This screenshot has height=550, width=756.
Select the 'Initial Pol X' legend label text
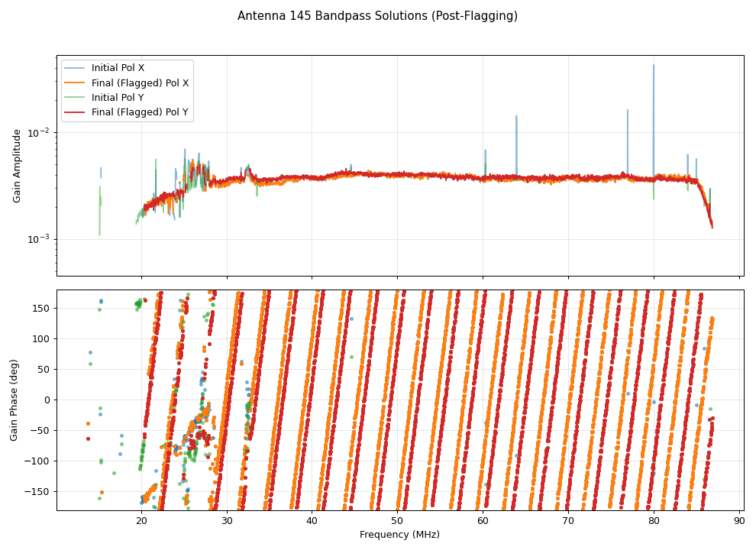pyautogui.click(x=118, y=68)
